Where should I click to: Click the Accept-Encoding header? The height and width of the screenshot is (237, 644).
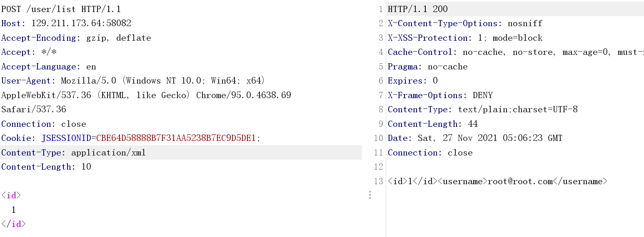(76, 38)
